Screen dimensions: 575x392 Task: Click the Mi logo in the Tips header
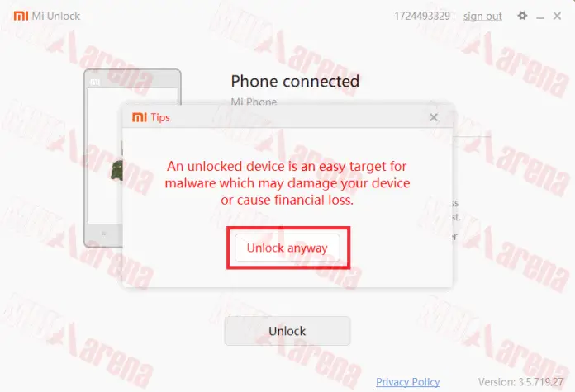pos(140,117)
